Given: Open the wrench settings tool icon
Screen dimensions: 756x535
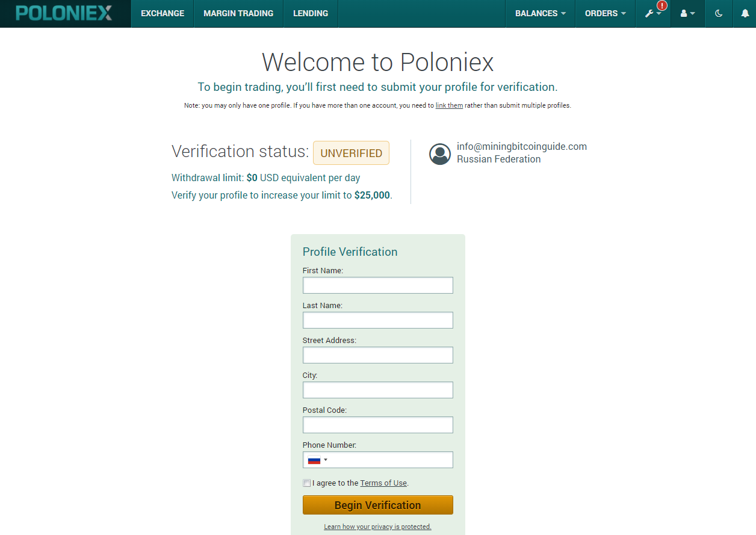Looking at the screenshot, I should pos(649,13).
